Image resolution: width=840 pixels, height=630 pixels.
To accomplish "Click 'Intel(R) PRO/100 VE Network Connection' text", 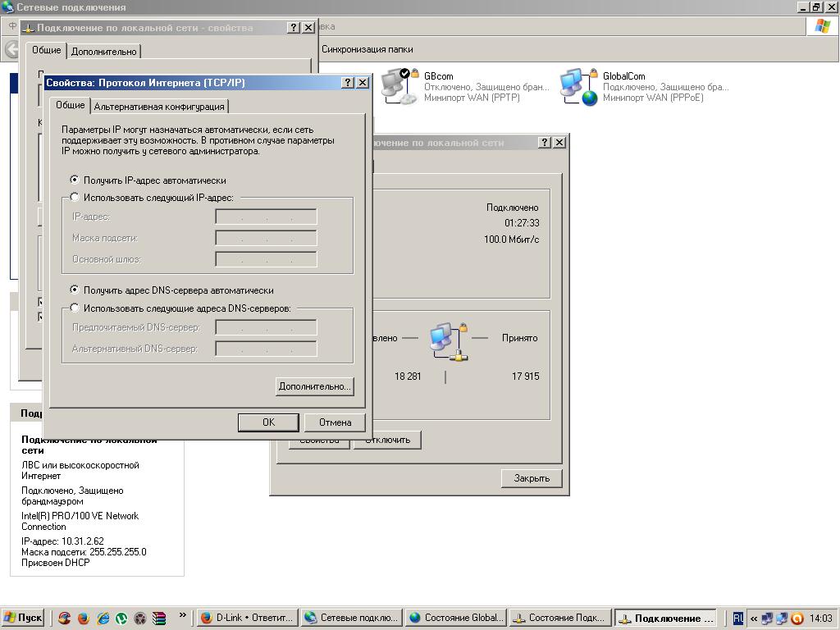I will coord(80,521).
